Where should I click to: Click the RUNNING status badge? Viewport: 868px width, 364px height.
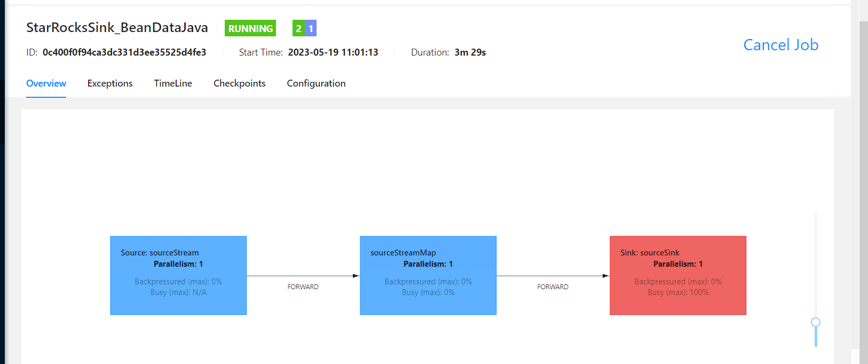click(250, 28)
